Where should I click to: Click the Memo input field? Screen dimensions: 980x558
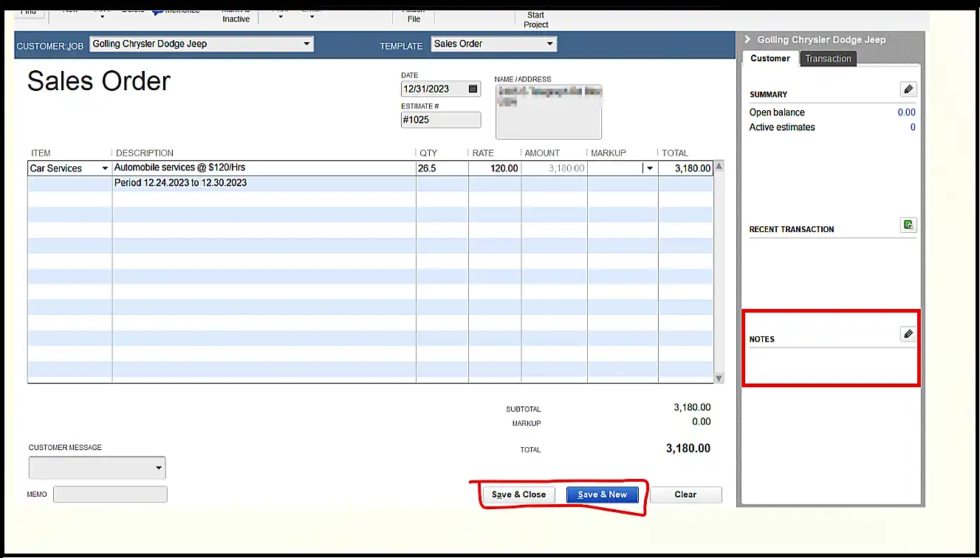110,494
